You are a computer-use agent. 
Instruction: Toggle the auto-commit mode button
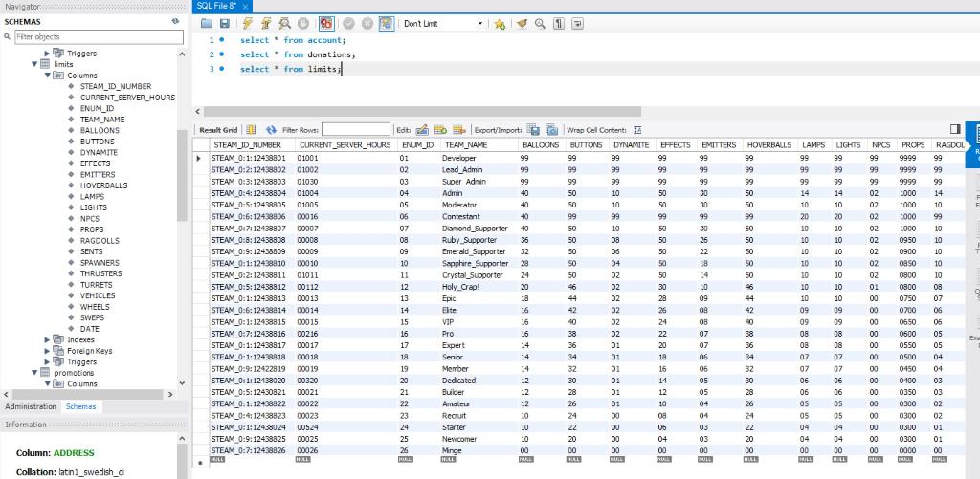pyautogui.click(x=386, y=23)
